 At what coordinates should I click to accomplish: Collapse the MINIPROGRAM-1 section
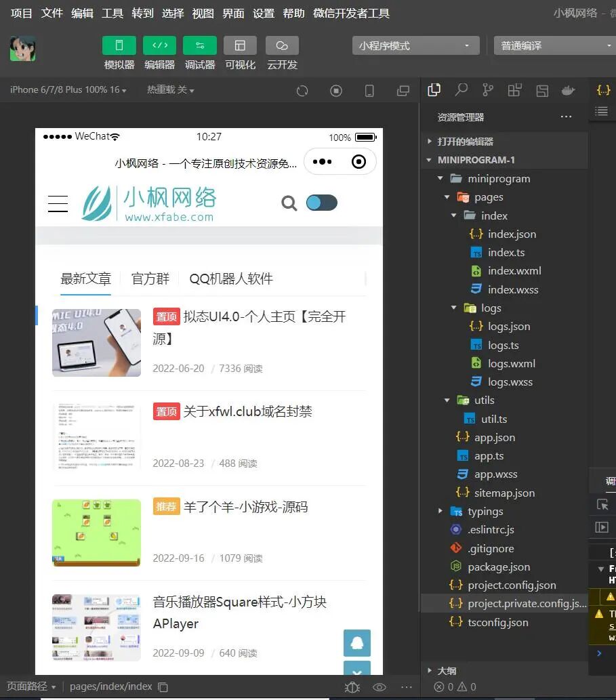pyautogui.click(x=504, y=160)
